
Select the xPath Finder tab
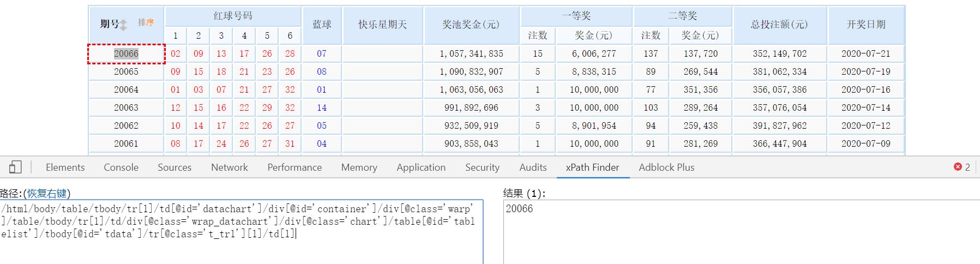tap(592, 167)
